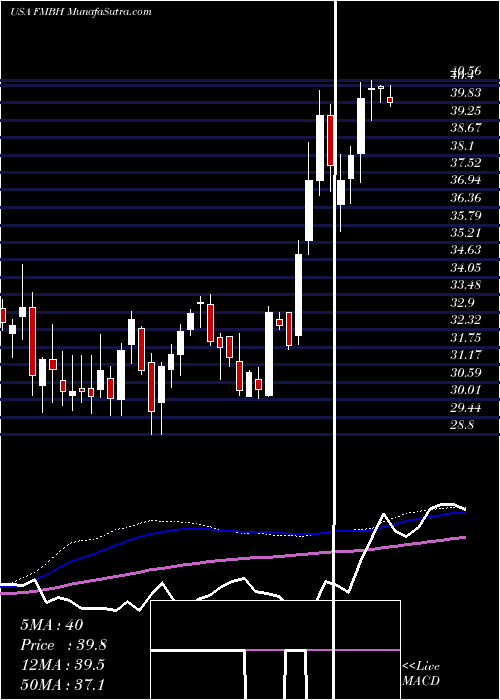Select the 28.8 price label
This screenshot has width=500, height=700.
462,425
